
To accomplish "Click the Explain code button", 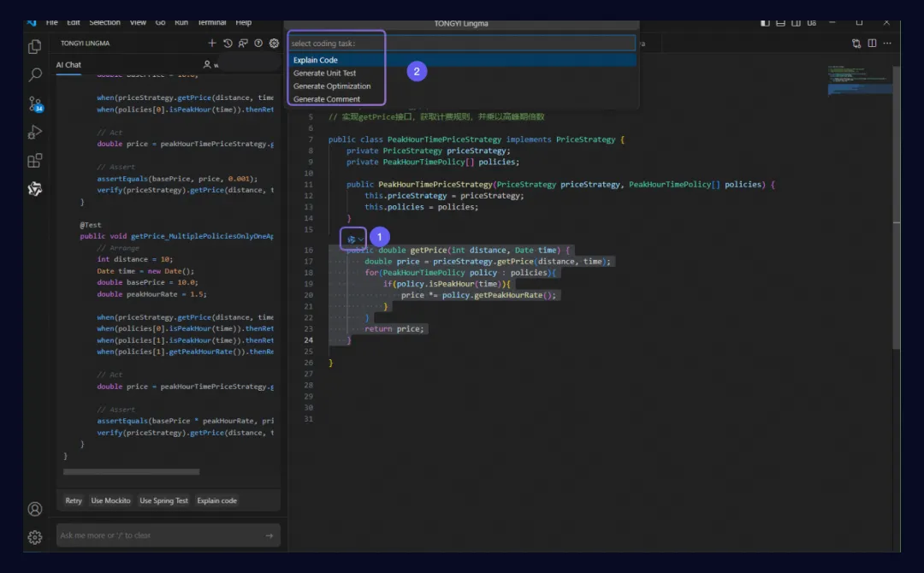I will pyautogui.click(x=216, y=500).
